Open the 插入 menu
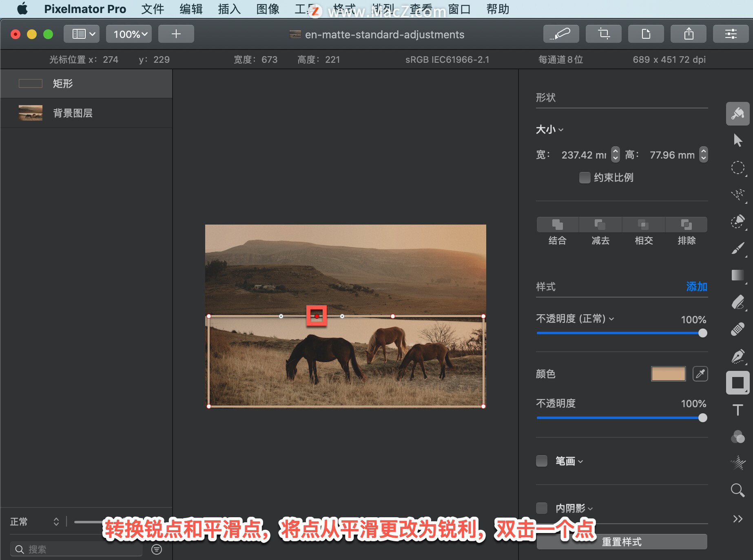Viewport: 753px width, 560px height. [229, 9]
